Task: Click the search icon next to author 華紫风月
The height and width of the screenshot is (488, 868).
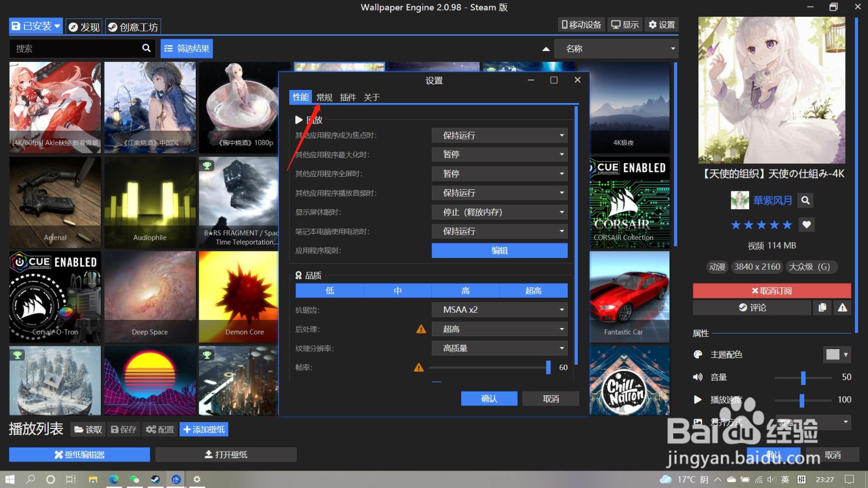Action: (x=806, y=201)
